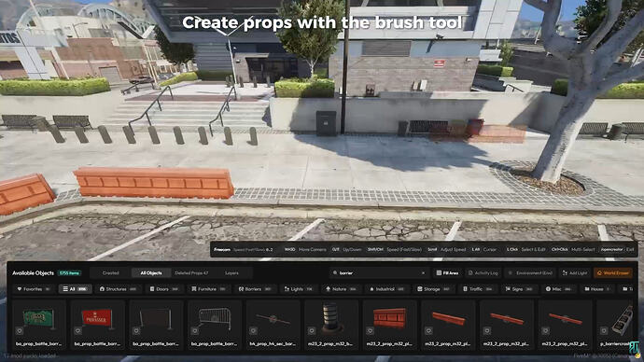This screenshot has height=362, width=644.
Task: Select the All category list filter
Action: point(76,289)
